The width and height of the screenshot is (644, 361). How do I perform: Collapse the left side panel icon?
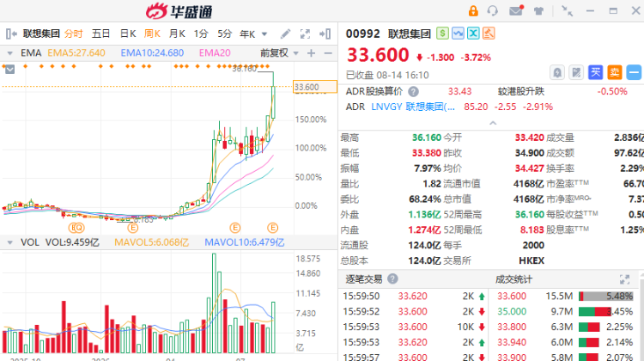coord(11,34)
